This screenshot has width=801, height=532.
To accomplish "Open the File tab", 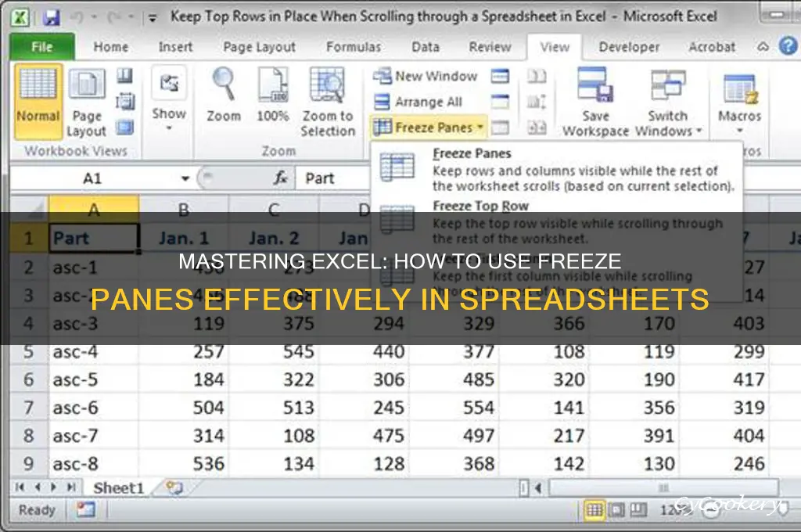I will click(x=42, y=47).
